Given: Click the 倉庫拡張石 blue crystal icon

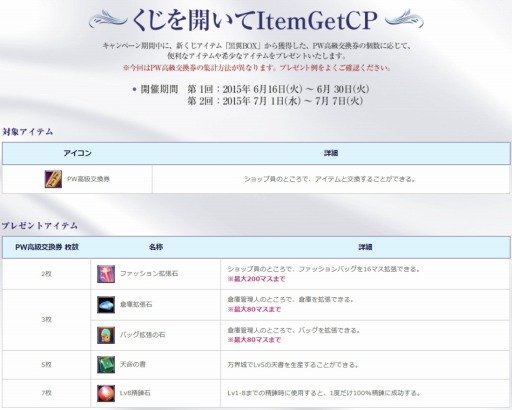Looking at the screenshot, I should click(106, 305).
